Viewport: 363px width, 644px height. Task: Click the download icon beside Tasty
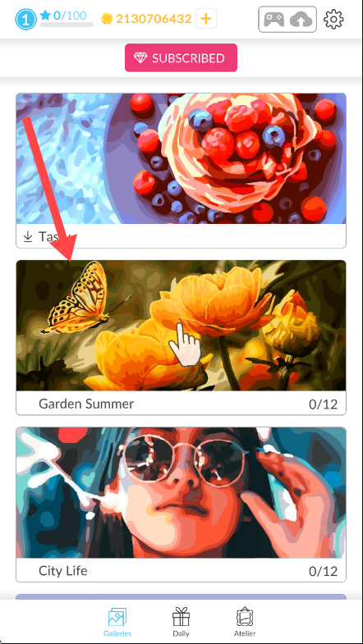(28, 236)
